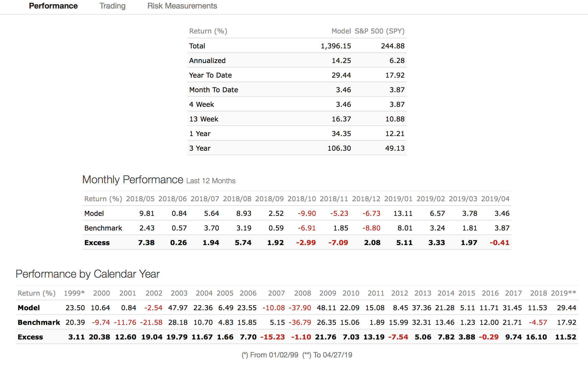Select the 2018/10 month column header
588x369 pixels.
tap(301, 199)
